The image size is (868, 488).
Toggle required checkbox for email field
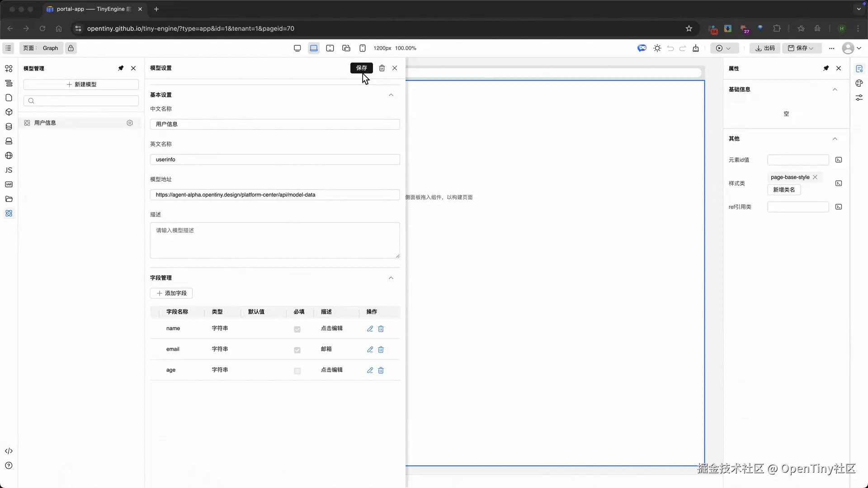[x=297, y=350]
